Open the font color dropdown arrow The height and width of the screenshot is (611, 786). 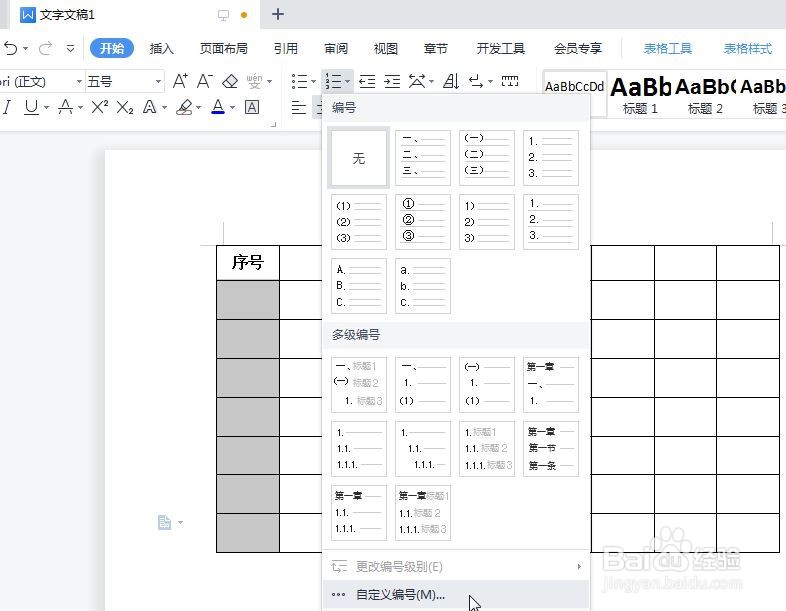[232, 108]
